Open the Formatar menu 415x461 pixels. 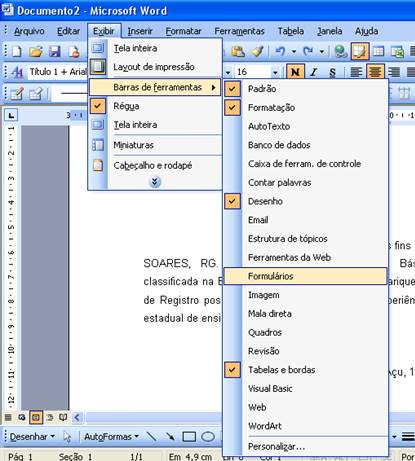[x=184, y=31]
